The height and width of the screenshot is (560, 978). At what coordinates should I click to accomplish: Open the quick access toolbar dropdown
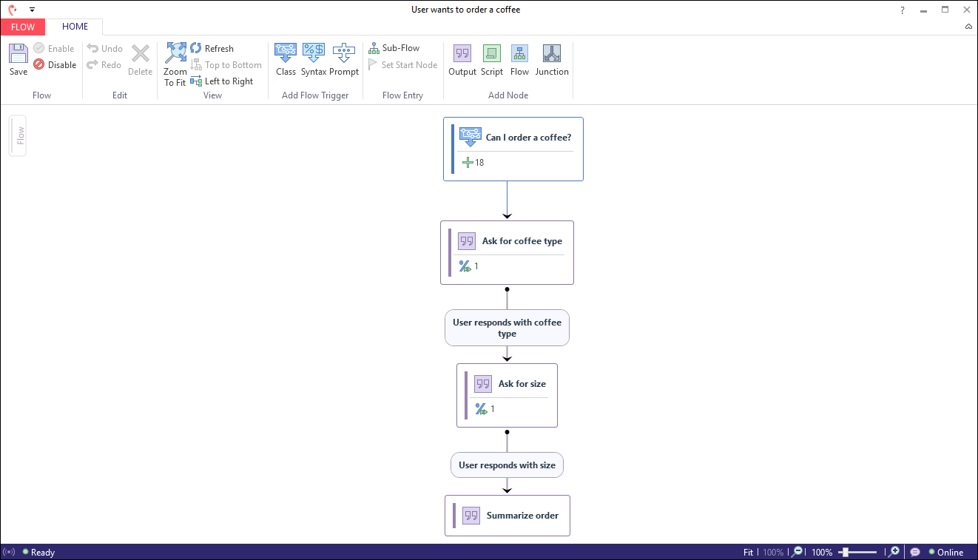coord(33,10)
